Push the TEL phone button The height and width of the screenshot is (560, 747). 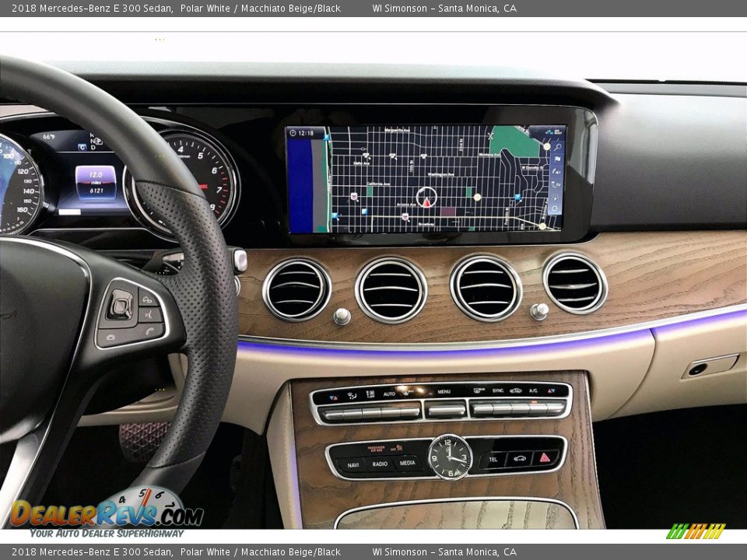pyautogui.click(x=493, y=460)
